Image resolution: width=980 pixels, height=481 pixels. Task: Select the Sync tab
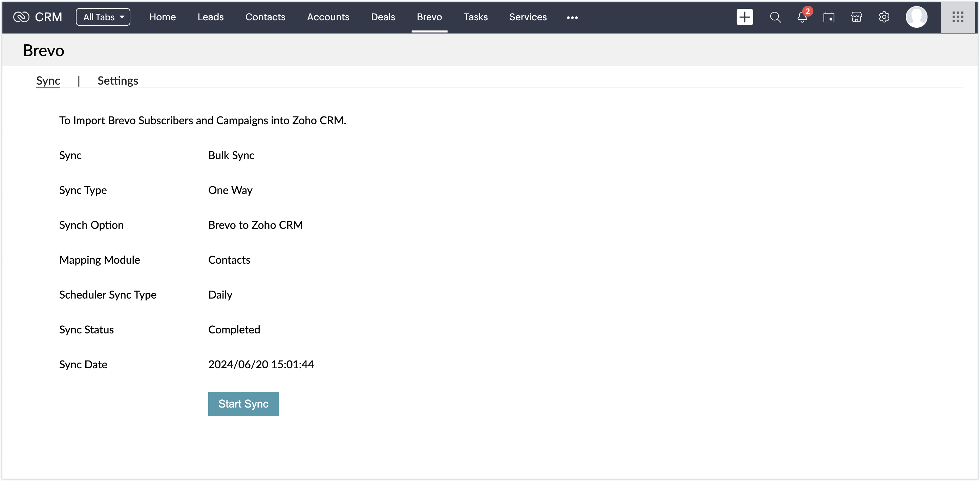point(48,81)
